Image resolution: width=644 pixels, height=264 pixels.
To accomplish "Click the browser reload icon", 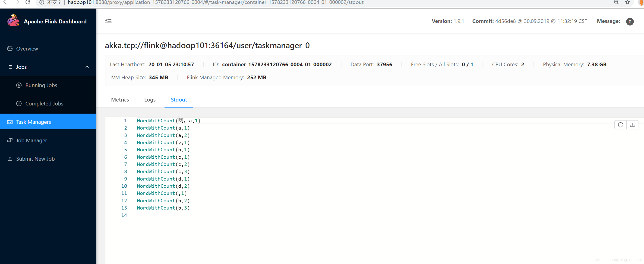I will (28, 2).
